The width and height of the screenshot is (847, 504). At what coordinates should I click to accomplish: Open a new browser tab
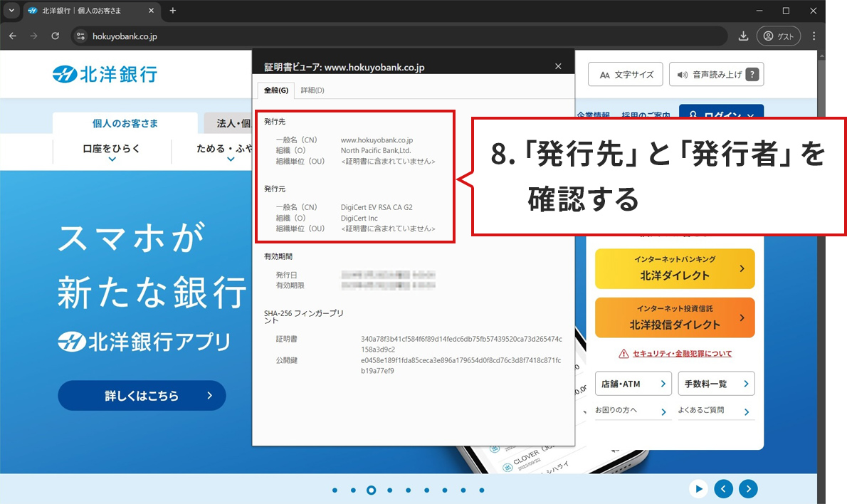(x=173, y=10)
